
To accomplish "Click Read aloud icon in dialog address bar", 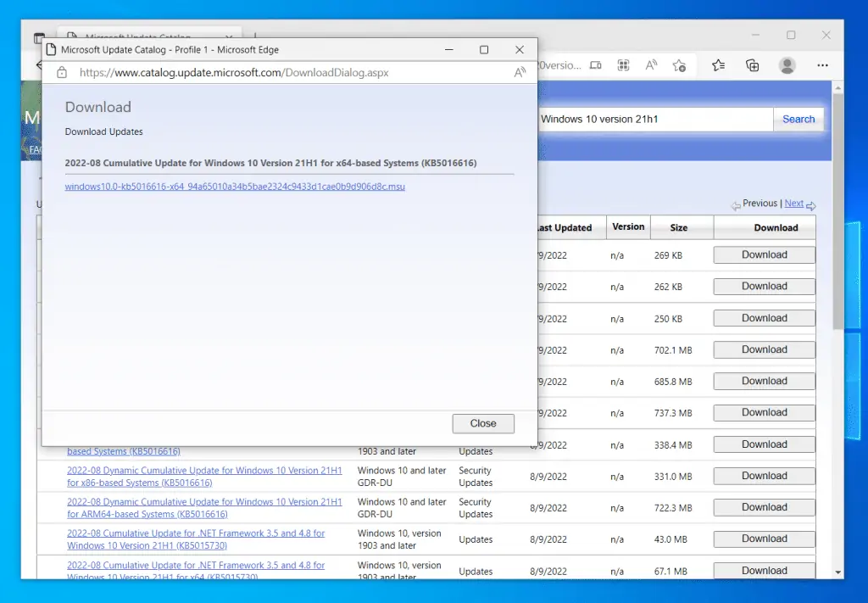I will pyautogui.click(x=520, y=73).
